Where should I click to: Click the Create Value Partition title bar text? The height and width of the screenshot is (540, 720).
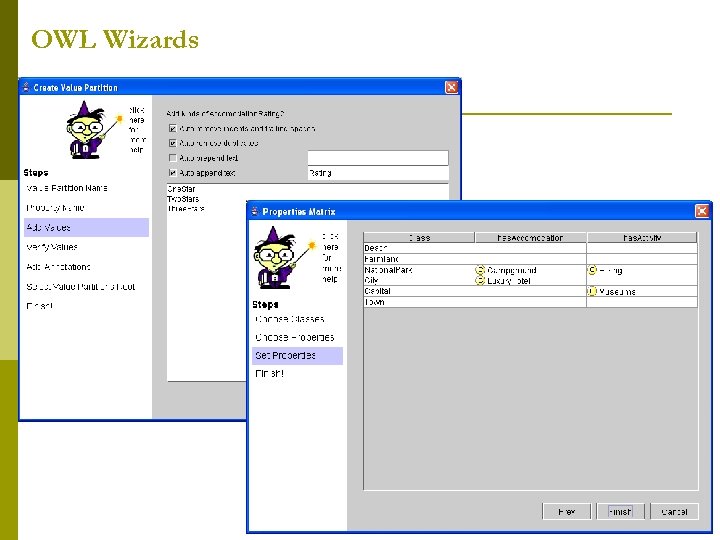(76, 87)
